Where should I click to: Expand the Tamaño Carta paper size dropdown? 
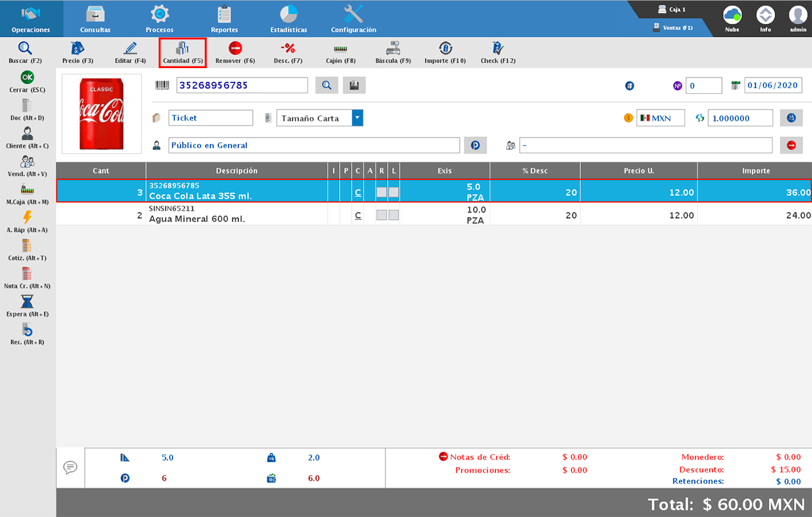pos(357,118)
